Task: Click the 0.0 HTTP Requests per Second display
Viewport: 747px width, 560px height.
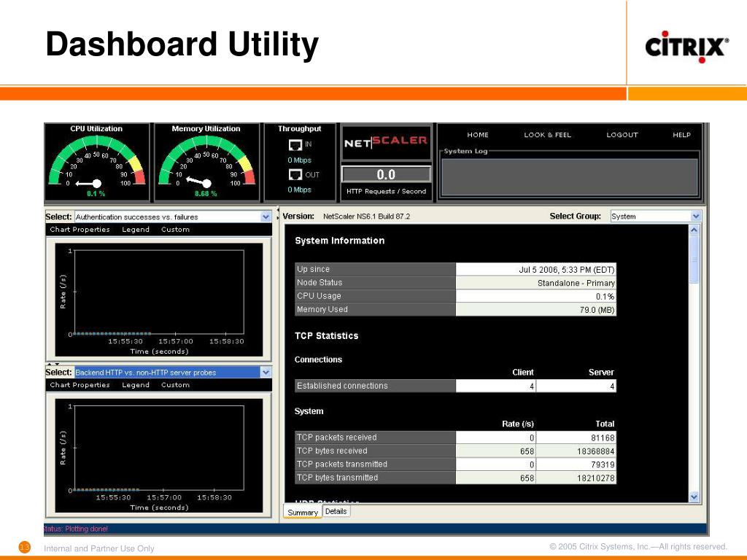Action: tap(386, 175)
